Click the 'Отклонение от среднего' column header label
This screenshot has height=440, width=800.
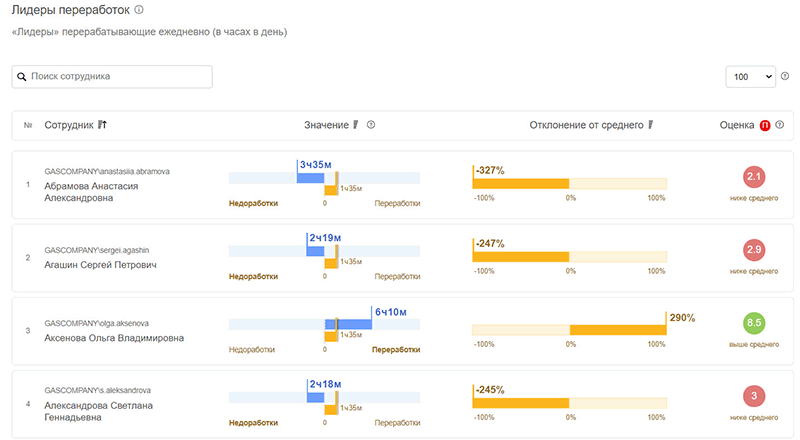tap(587, 125)
